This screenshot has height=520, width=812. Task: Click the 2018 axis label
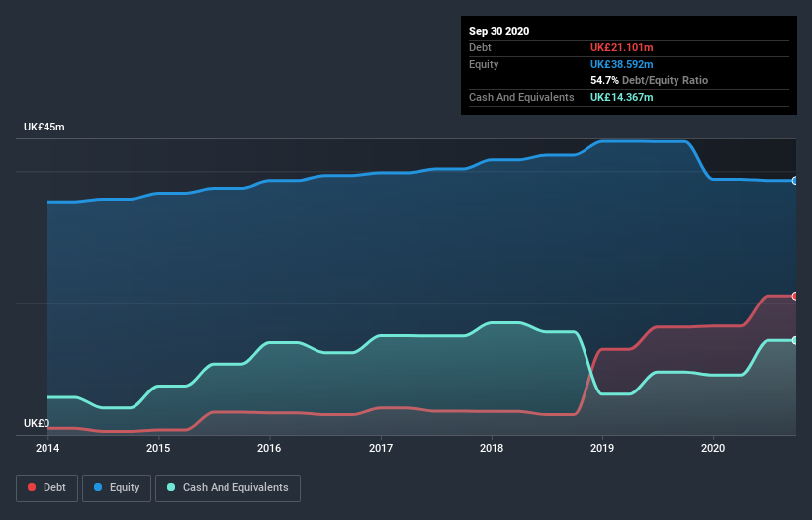[x=492, y=448]
